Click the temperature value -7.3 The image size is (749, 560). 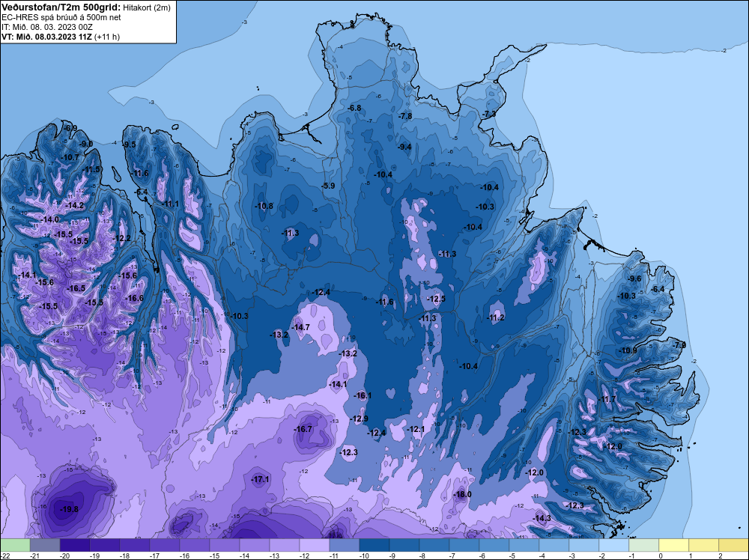(x=489, y=114)
